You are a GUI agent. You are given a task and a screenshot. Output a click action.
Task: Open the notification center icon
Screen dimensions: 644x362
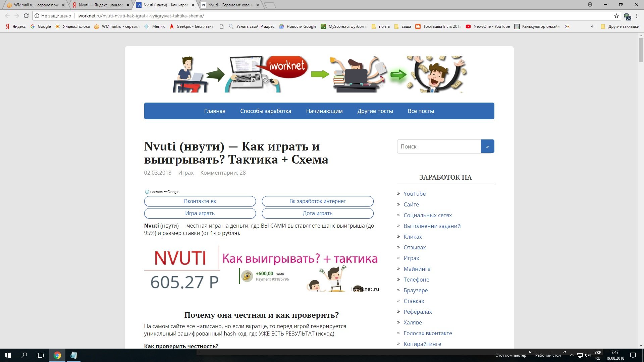tap(633, 355)
